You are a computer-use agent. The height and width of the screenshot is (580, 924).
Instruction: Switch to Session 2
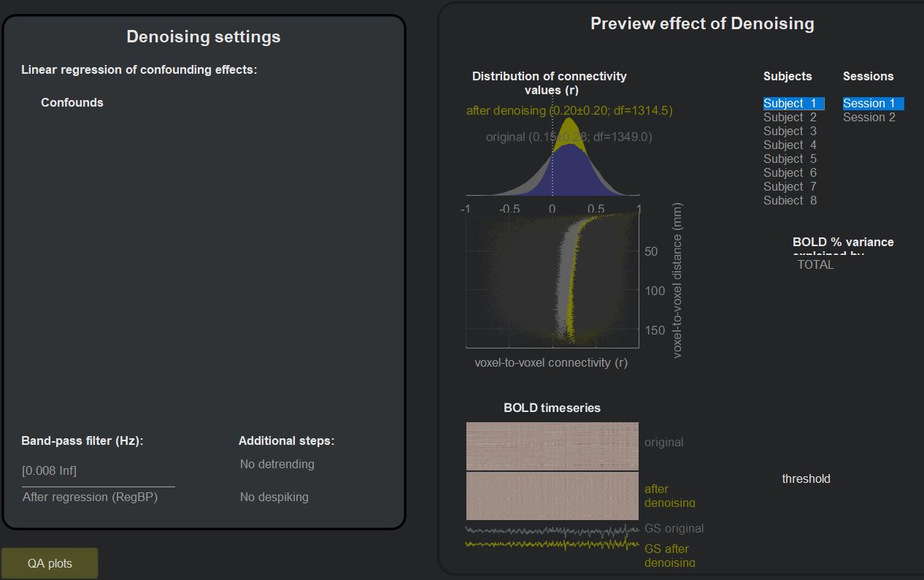(x=869, y=117)
